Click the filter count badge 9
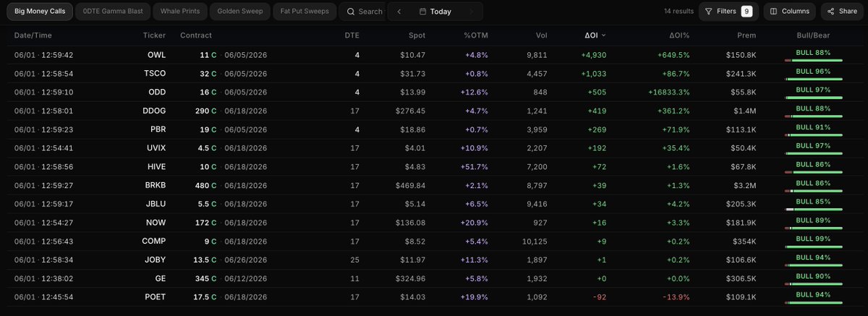 click(x=746, y=12)
